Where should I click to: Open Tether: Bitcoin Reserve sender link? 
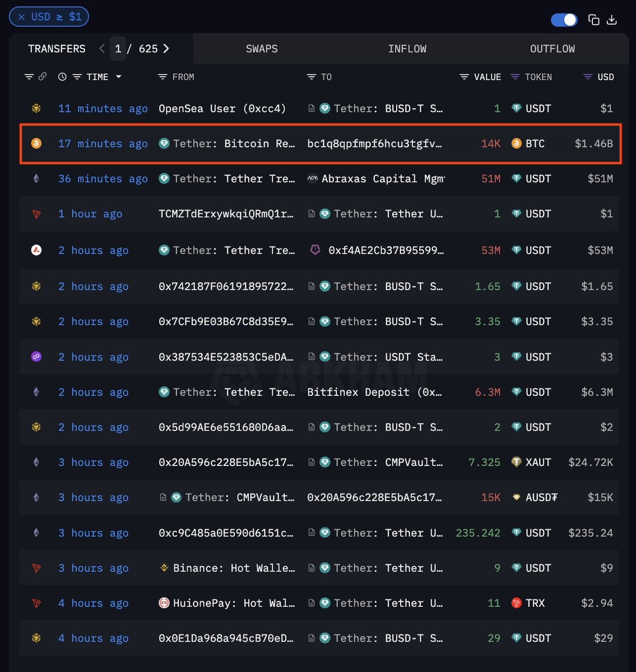233,144
